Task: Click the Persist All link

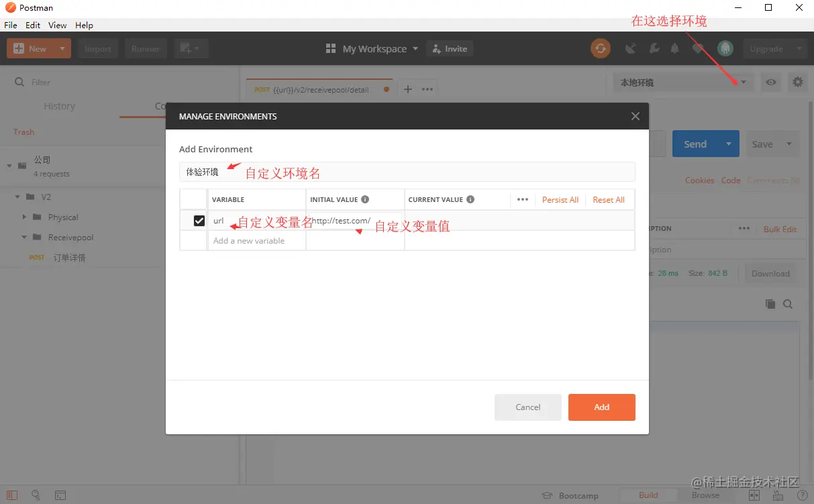Action: [x=560, y=199]
